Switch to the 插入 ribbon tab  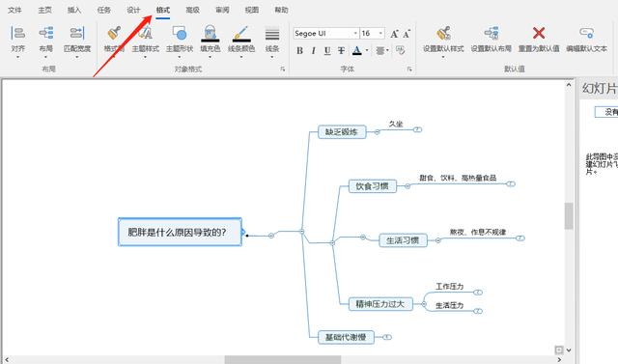[x=74, y=10]
